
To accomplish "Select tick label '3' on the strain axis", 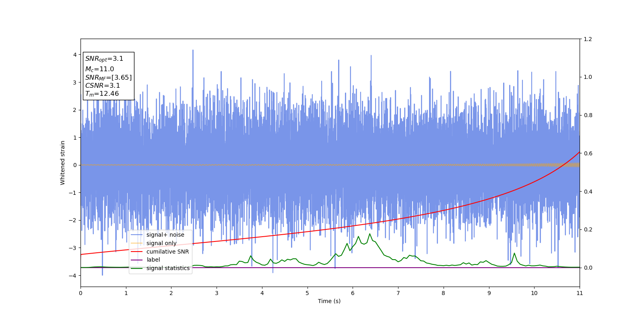I will tap(75, 83).
